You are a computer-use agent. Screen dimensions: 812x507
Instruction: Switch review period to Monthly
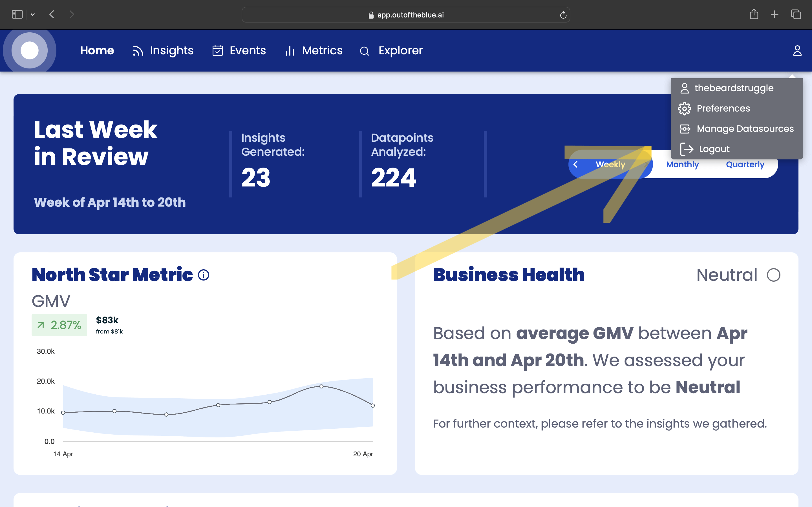(682, 164)
